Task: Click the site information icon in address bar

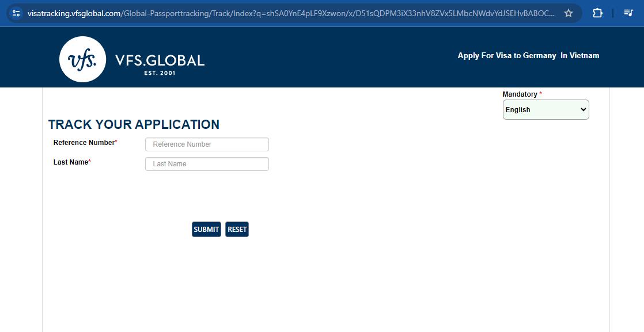Action: pos(16,13)
